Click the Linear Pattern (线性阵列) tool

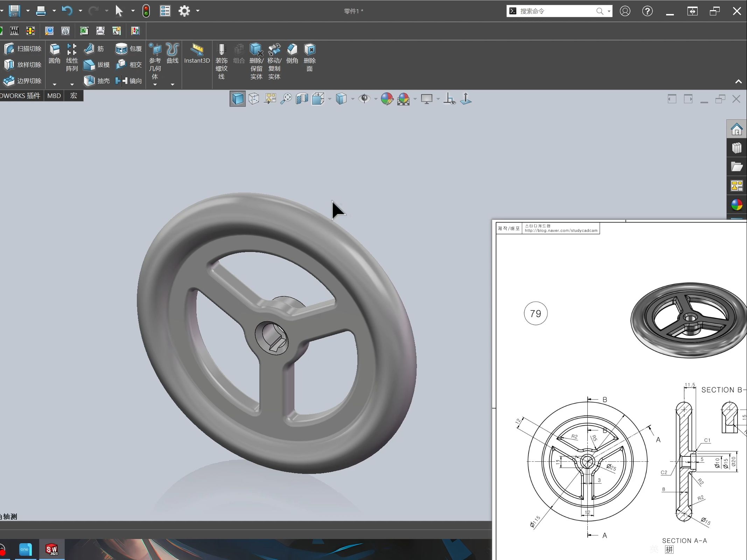(72, 57)
